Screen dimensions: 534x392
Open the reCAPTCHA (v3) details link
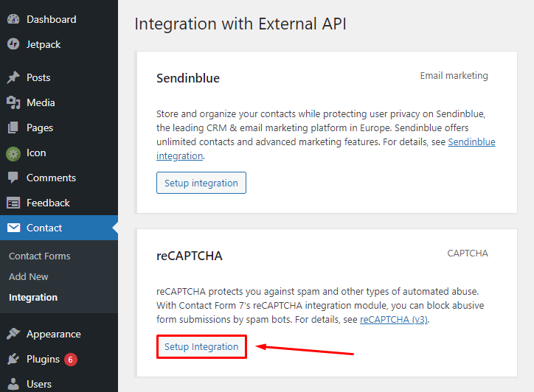pyautogui.click(x=394, y=320)
